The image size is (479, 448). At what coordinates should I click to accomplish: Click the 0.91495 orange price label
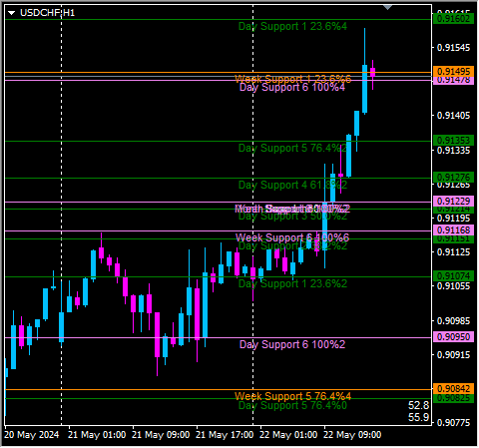click(453, 71)
